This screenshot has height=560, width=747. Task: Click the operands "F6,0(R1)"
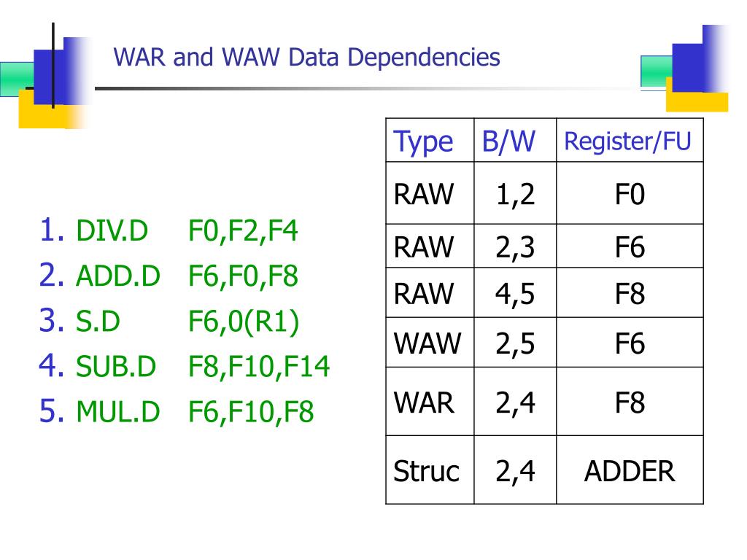point(244,322)
